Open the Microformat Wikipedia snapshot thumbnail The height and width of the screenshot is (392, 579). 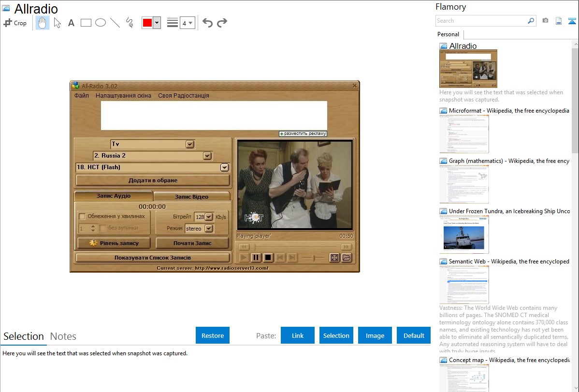[464, 134]
